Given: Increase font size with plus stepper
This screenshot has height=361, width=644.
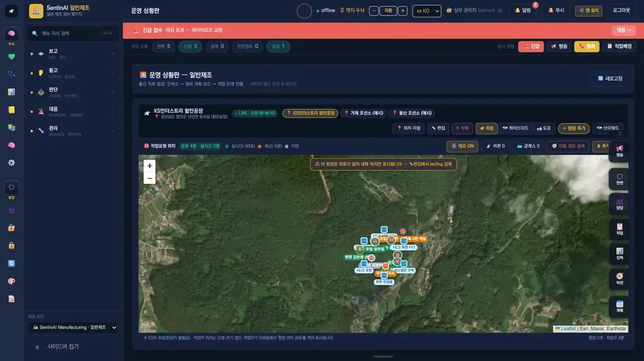Looking at the screenshot, I should (x=402, y=11).
